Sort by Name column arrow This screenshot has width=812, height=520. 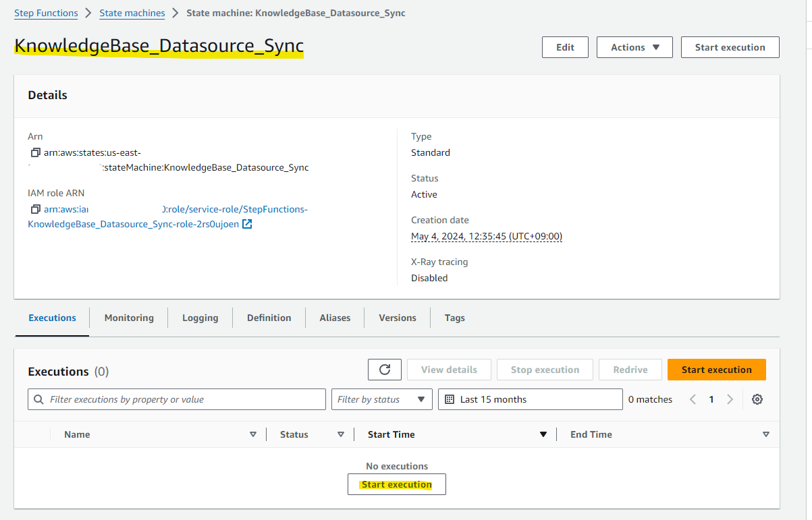pos(253,434)
